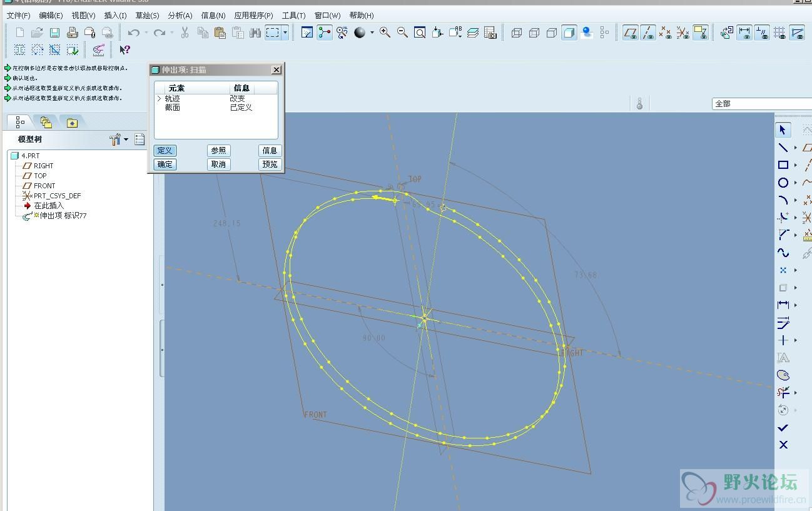Select the Line sketch tool
This screenshot has height=511, width=812.
[x=783, y=148]
